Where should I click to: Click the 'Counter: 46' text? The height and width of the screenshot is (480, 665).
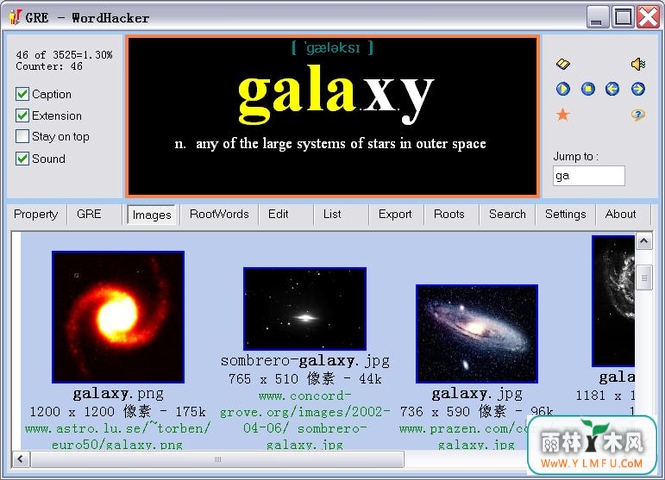coord(49,67)
